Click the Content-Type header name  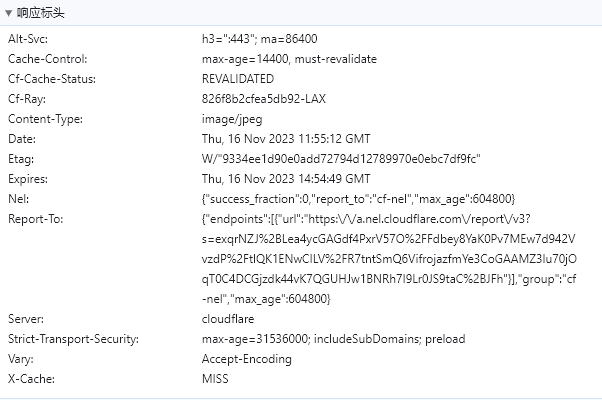45,119
